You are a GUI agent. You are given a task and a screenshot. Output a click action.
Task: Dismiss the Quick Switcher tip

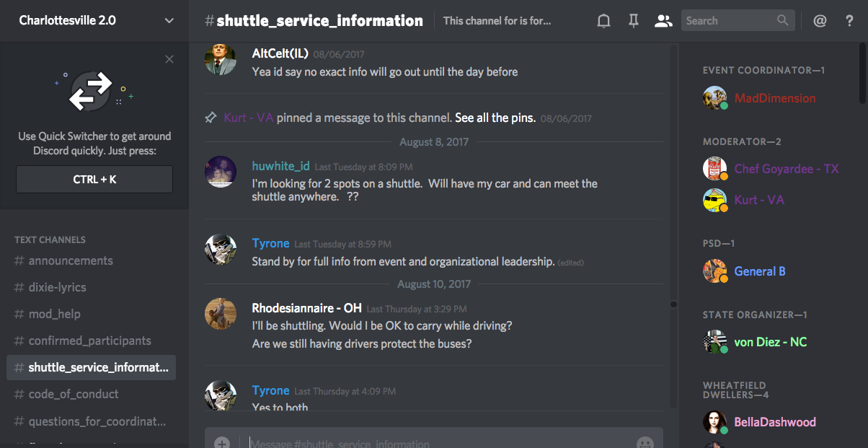[169, 59]
